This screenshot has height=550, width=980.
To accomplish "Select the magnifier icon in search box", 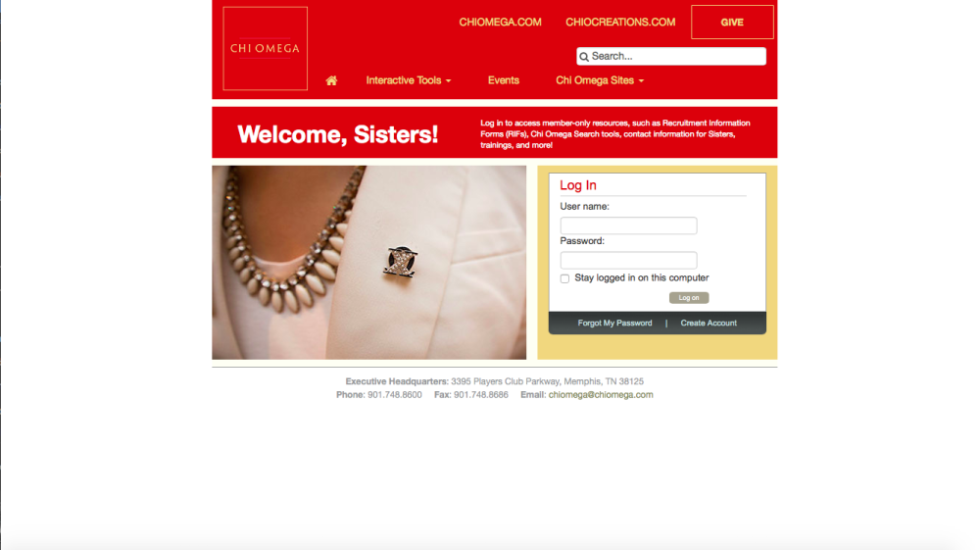I will coord(584,56).
